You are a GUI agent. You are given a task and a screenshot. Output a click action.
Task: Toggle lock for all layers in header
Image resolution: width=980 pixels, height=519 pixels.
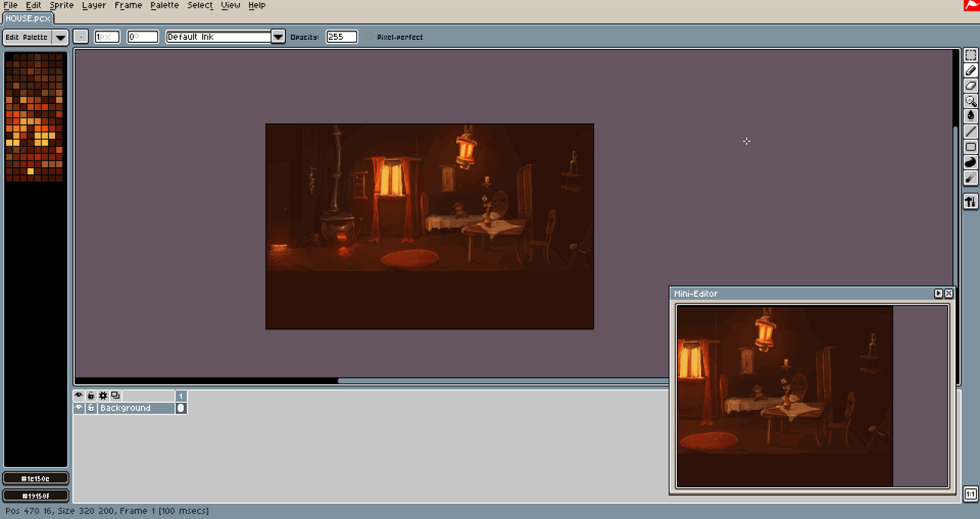point(91,396)
